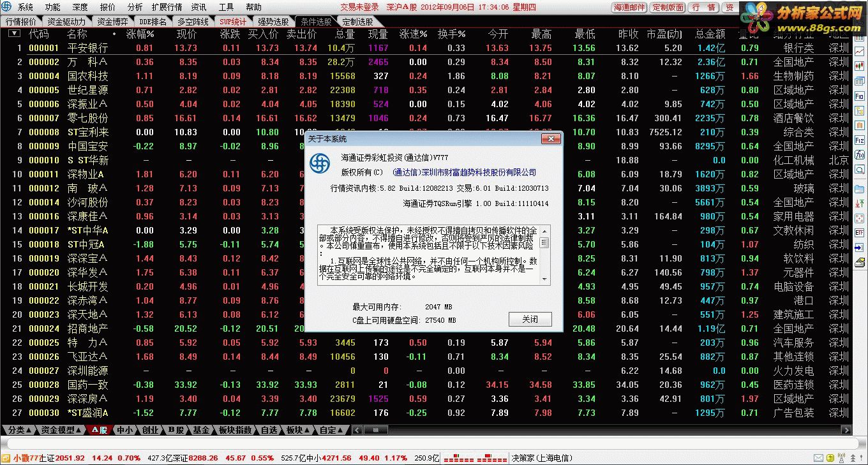
Task: Open the 帮助 menu
Action: coord(253,7)
